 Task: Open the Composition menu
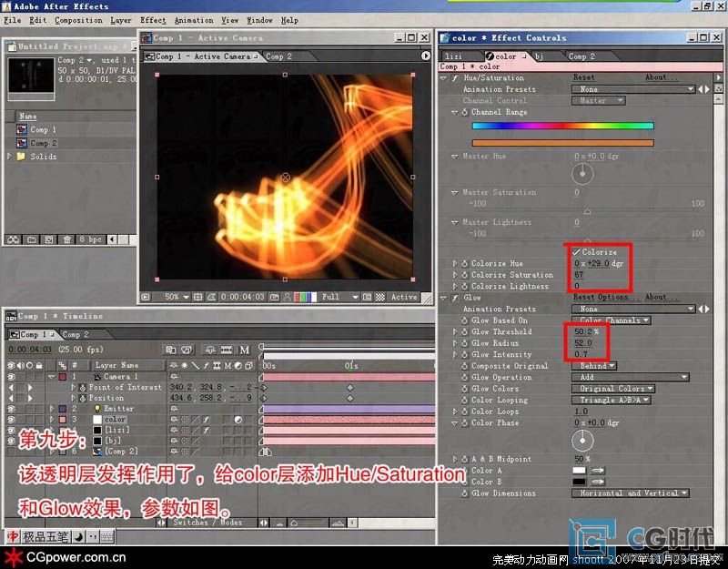pos(78,20)
